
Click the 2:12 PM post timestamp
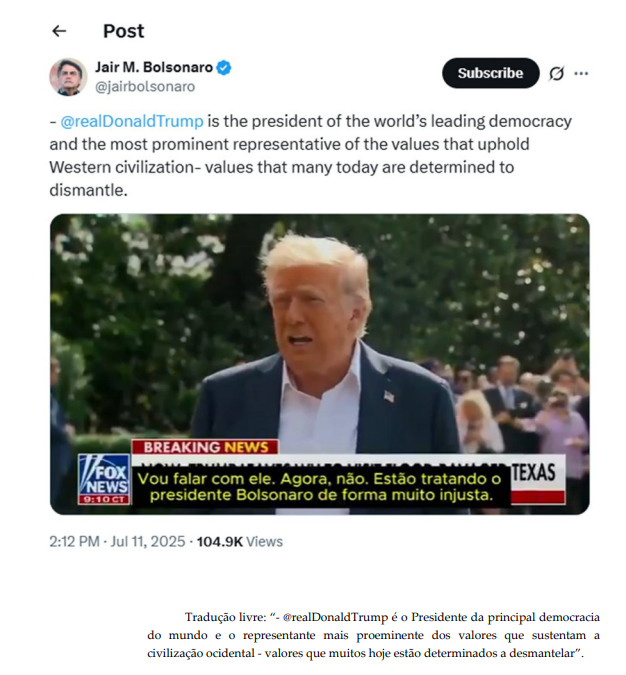pyautogui.click(x=74, y=541)
